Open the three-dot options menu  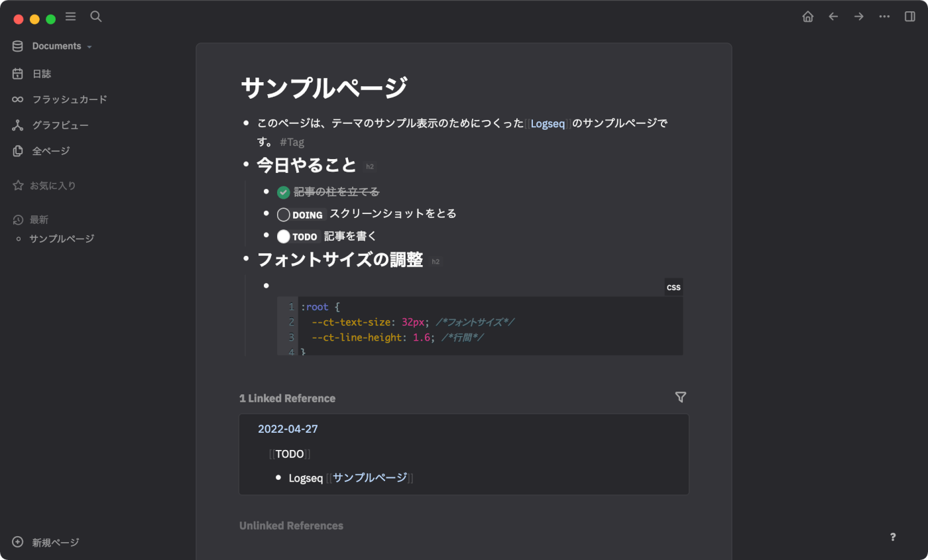[x=884, y=16]
